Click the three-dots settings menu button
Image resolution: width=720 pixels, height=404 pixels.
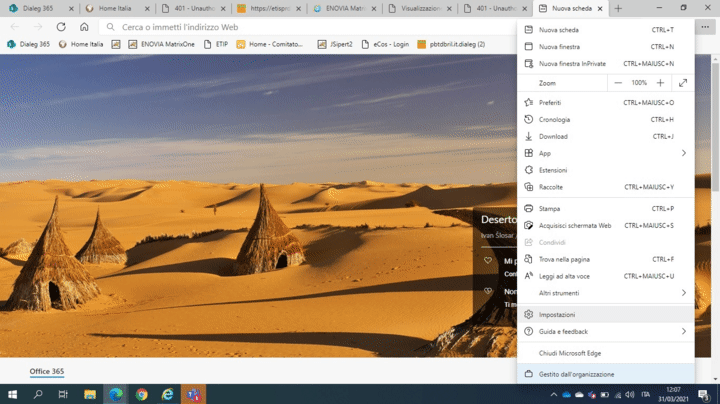[703, 27]
